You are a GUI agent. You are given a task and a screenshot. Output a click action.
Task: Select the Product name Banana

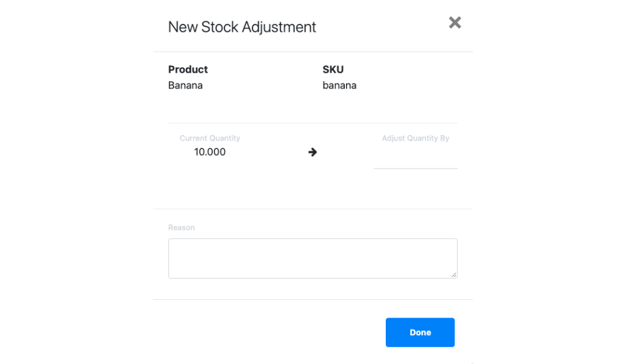pyautogui.click(x=185, y=85)
